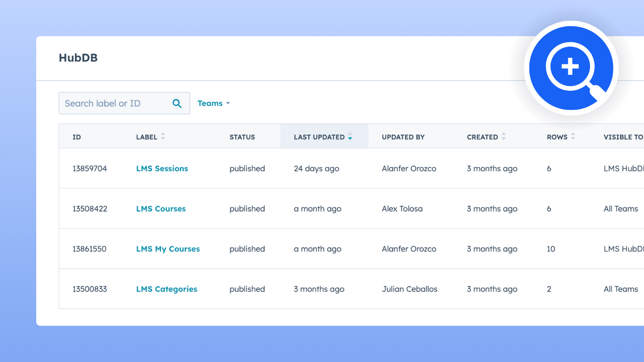This screenshot has height=362, width=644.
Task: Select table ID 13859704 cell
Action: [x=90, y=169]
